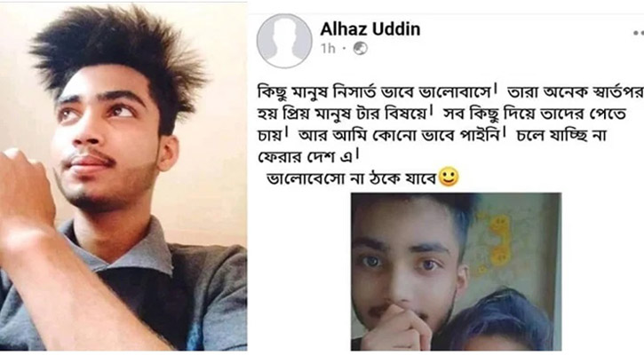Click the smiley emoji ending the post
Screen dimensions: 644x355
(448, 177)
